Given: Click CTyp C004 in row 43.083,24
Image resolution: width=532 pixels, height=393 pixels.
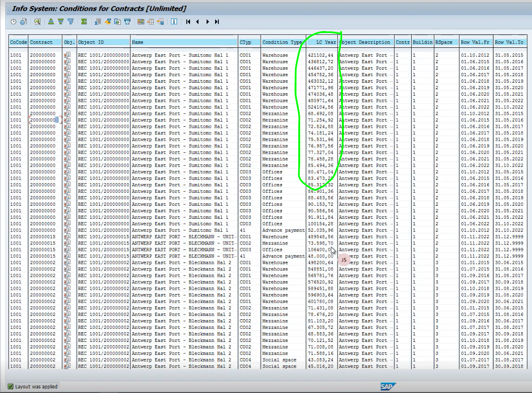Looking at the screenshot, I should tap(245, 360).
